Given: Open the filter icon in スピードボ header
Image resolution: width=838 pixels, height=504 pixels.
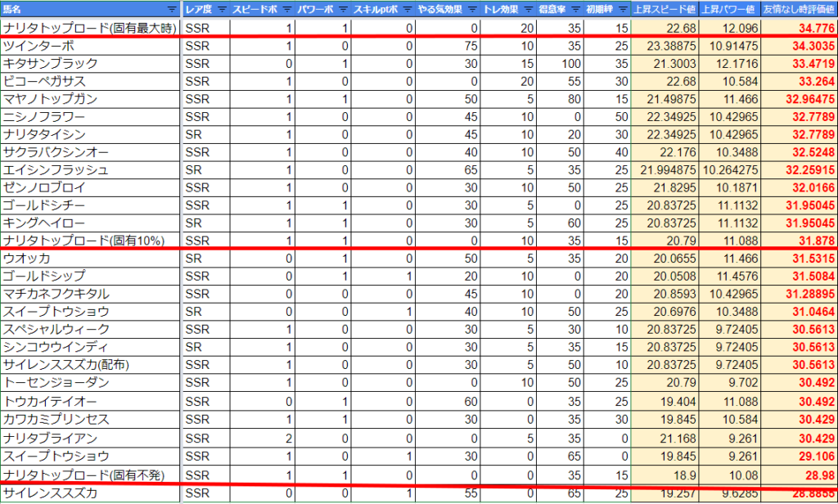Looking at the screenshot, I should tap(287, 9).
